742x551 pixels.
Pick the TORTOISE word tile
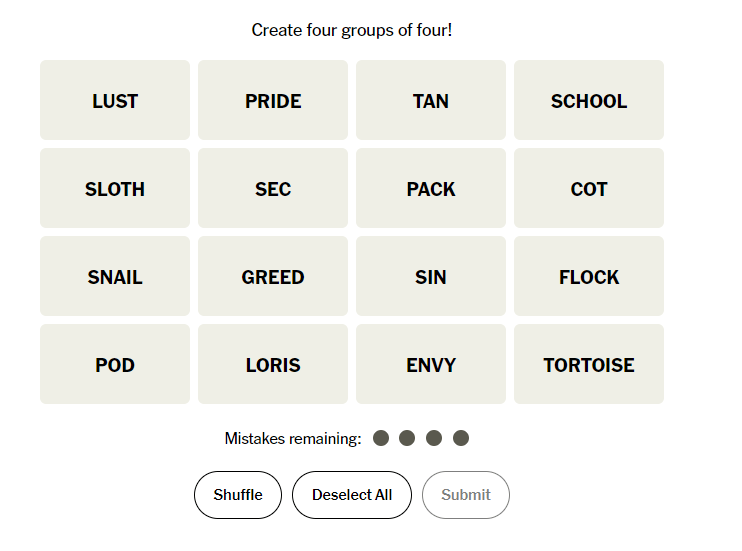point(589,364)
